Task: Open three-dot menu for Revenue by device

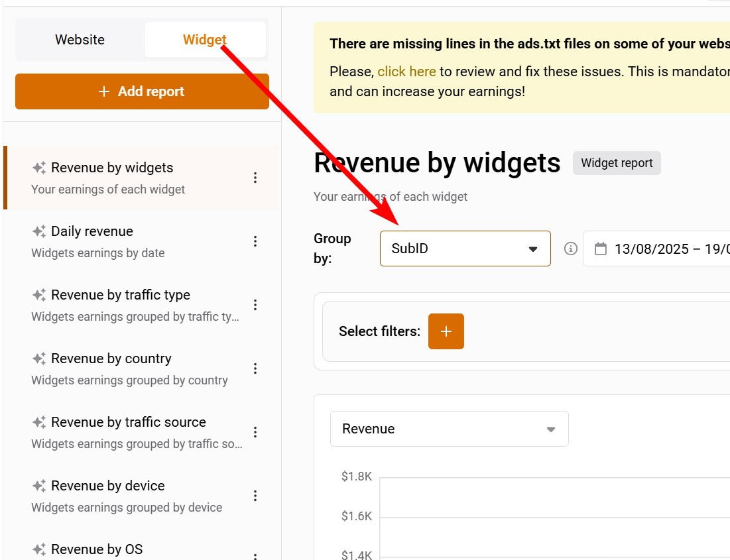Action: point(255,496)
